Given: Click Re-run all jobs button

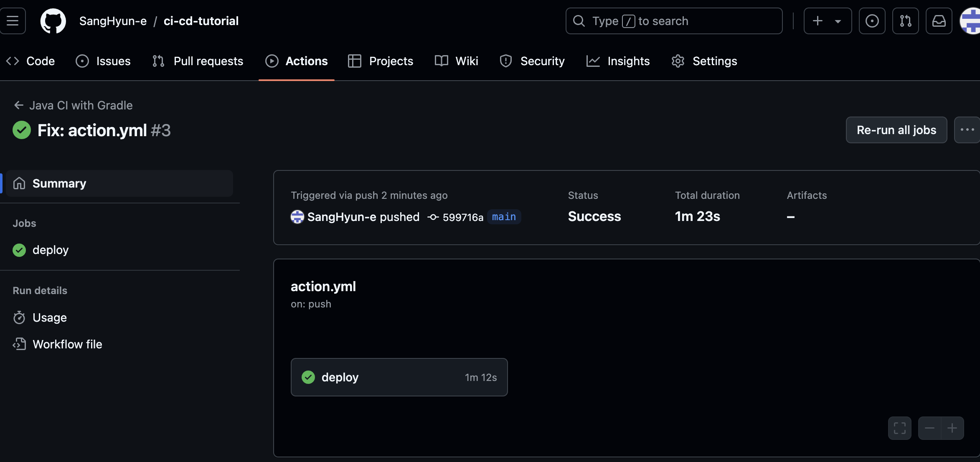Looking at the screenshot, I should 896,130.
